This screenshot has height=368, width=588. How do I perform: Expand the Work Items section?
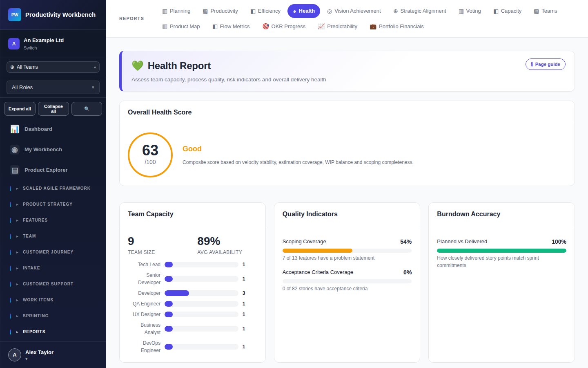pos(53,300)
